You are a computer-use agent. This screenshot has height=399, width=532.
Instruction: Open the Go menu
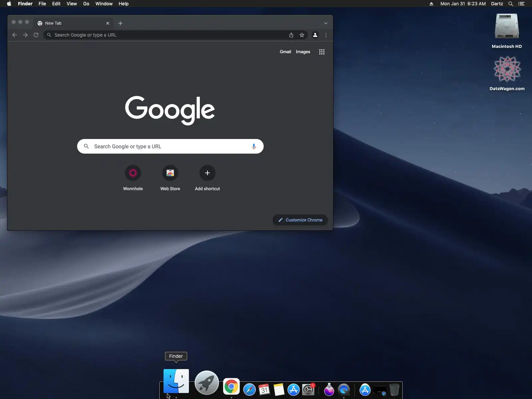(86, 4)
